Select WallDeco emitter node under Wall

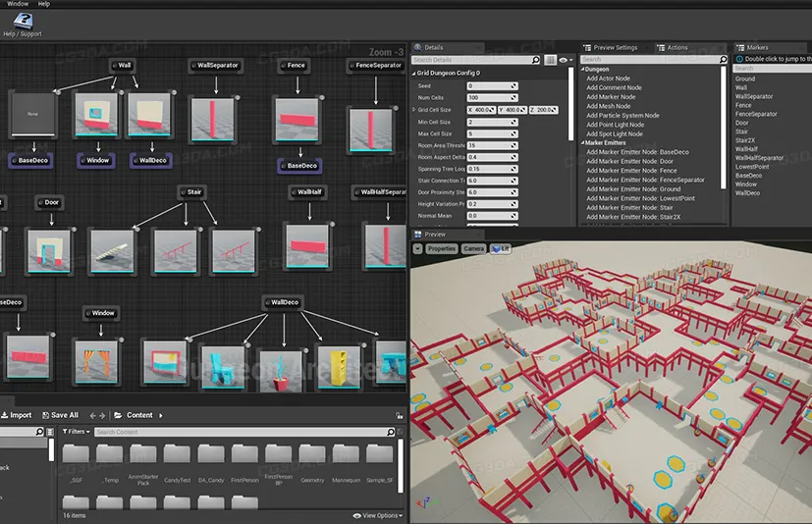150,161
